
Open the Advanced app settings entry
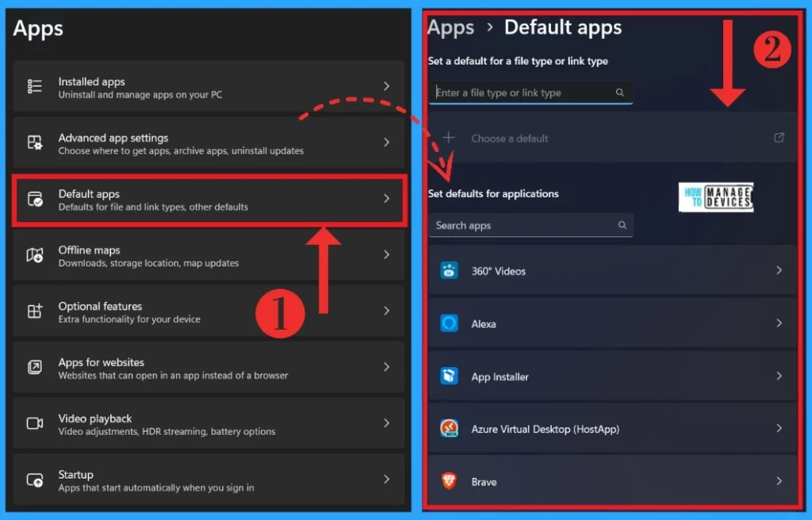pyautogui.click(x=209, y=143)
